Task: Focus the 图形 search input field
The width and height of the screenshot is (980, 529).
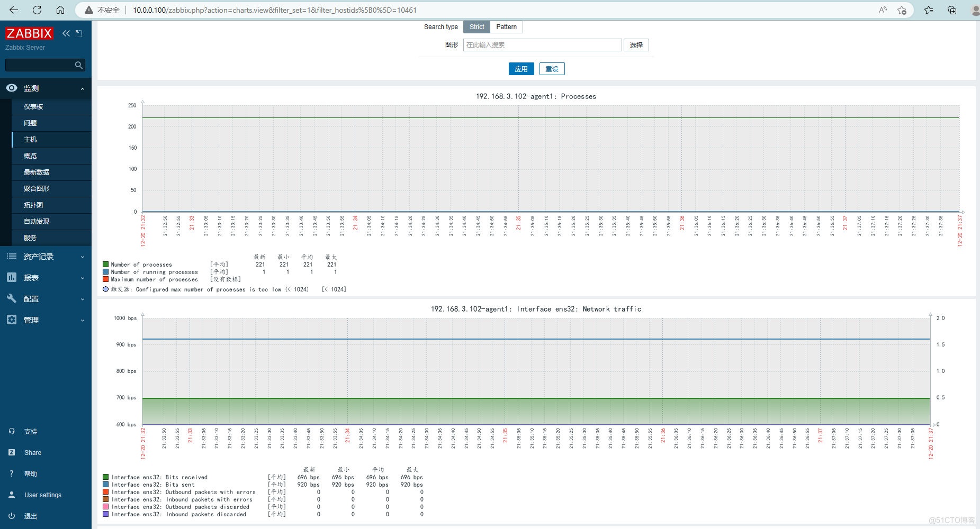Action: 542,45
